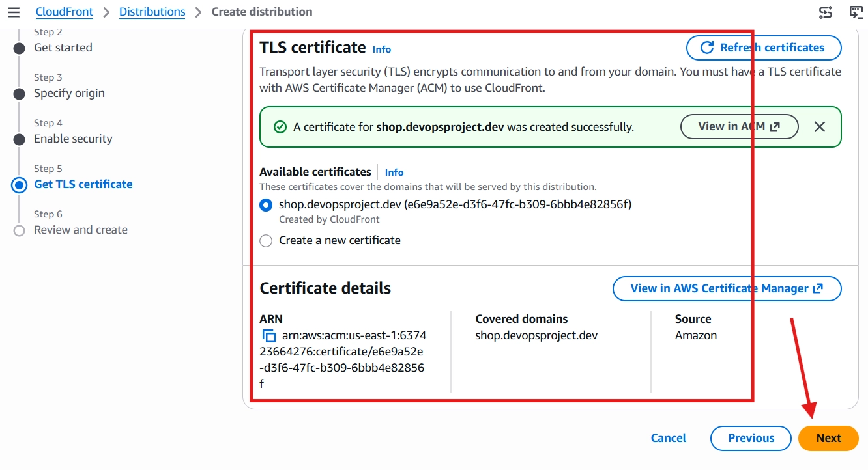This screenshot has height=470, width=868.
Task: Click external link icon beside AWS Certificate Manager
Action: [x=818, y=288]
